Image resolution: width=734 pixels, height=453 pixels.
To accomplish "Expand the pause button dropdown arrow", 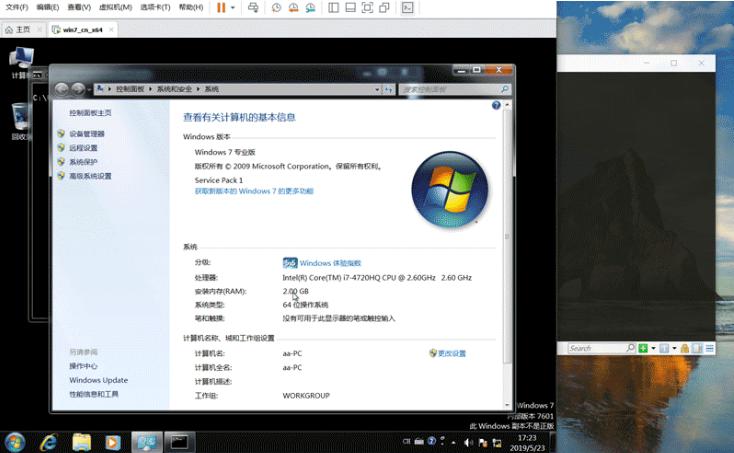I will click(233, 7).
